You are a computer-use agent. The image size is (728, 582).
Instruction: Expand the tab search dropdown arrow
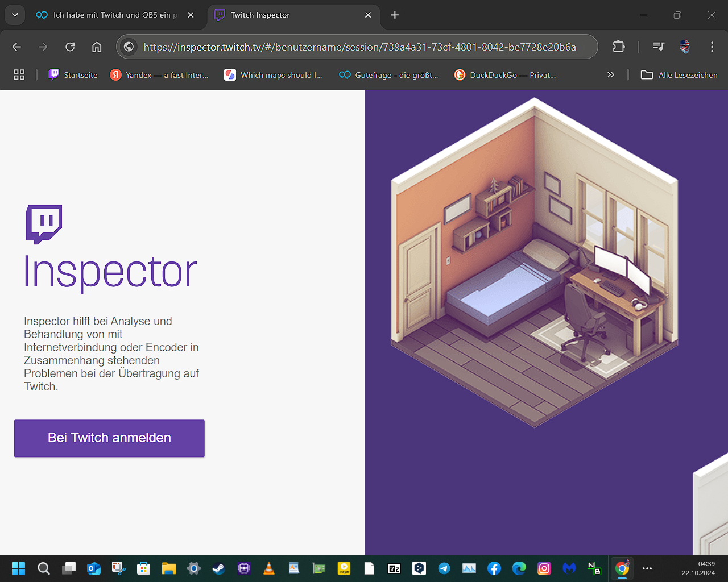click(15, 15)
